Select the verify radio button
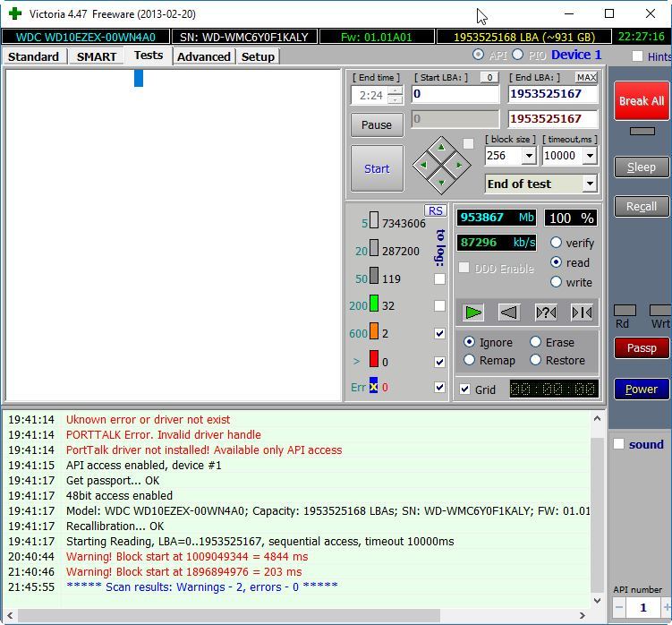 point(556,243)
